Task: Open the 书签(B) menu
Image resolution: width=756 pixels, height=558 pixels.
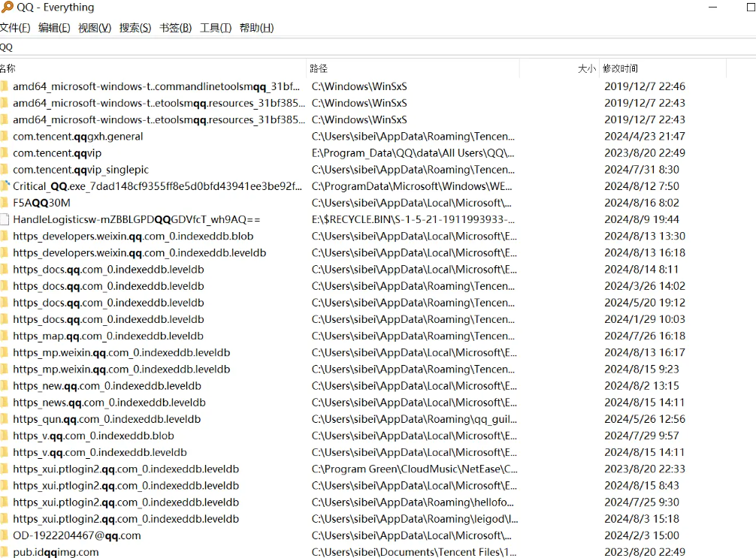Action: click(x=176, y=28)
